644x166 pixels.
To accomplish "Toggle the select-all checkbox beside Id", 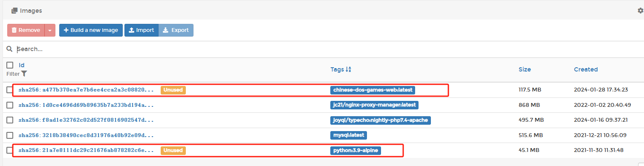I will pos(10,65).
